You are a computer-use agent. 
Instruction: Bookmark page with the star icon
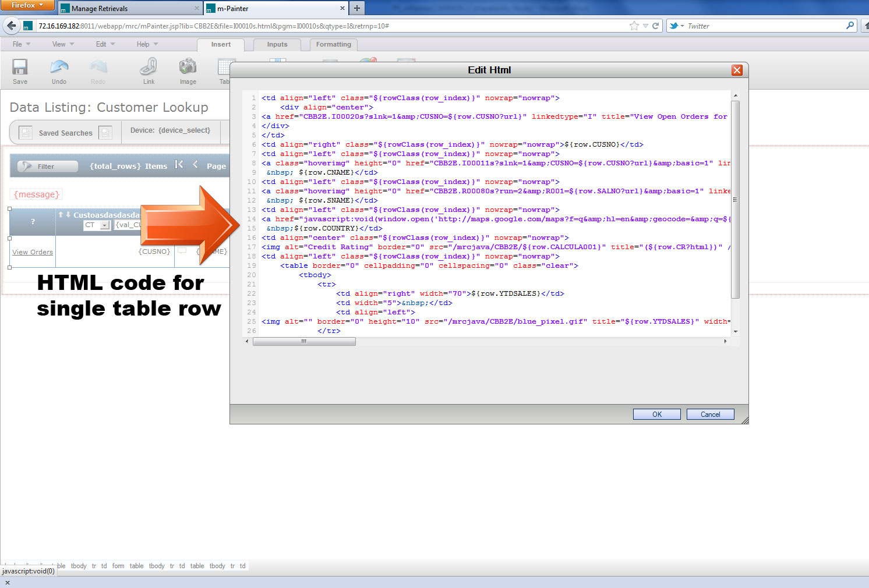(634, 26)
